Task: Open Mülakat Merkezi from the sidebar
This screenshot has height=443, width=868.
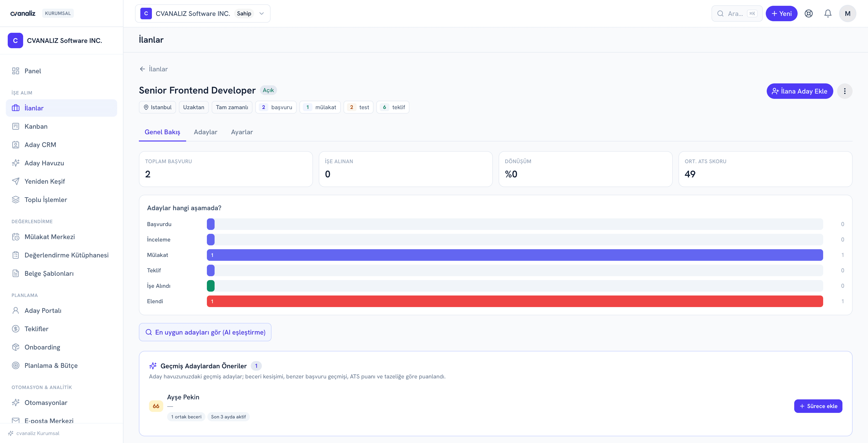Action: click(x=61, y=237)
